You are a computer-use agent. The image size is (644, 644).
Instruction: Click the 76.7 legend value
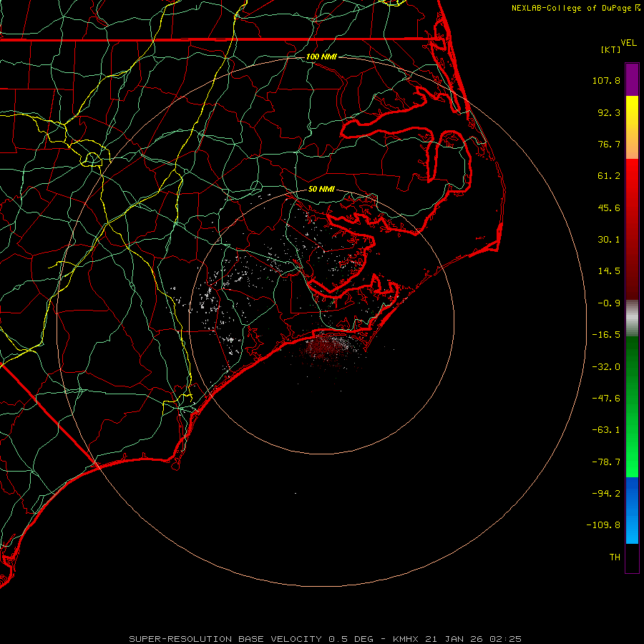[x=609, y=144]
